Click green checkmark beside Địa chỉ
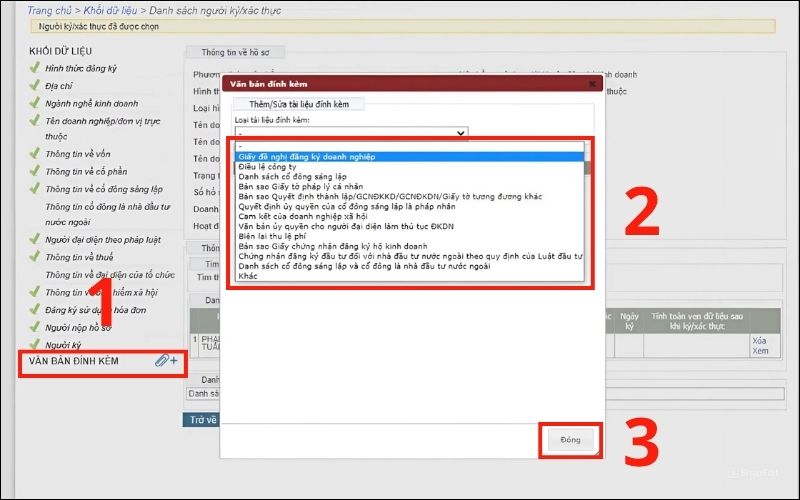This screenshot has height=500, width=800. (35, 86)
